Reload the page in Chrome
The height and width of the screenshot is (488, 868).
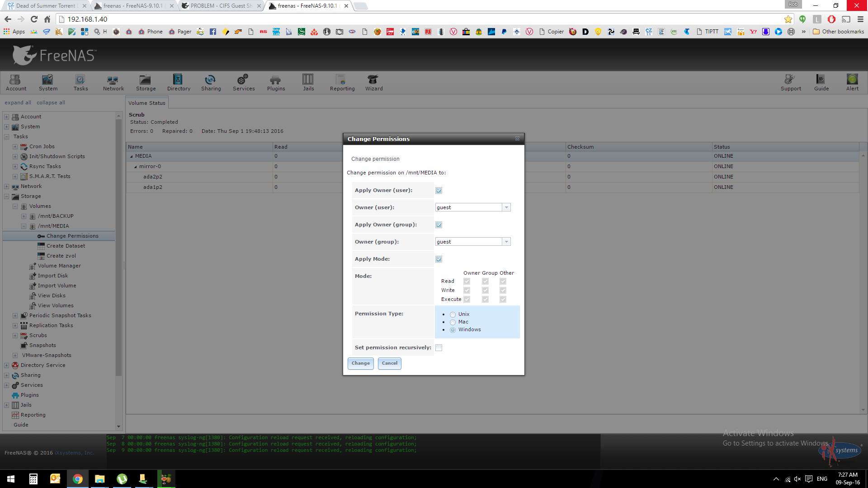click(x=34, y=19)
